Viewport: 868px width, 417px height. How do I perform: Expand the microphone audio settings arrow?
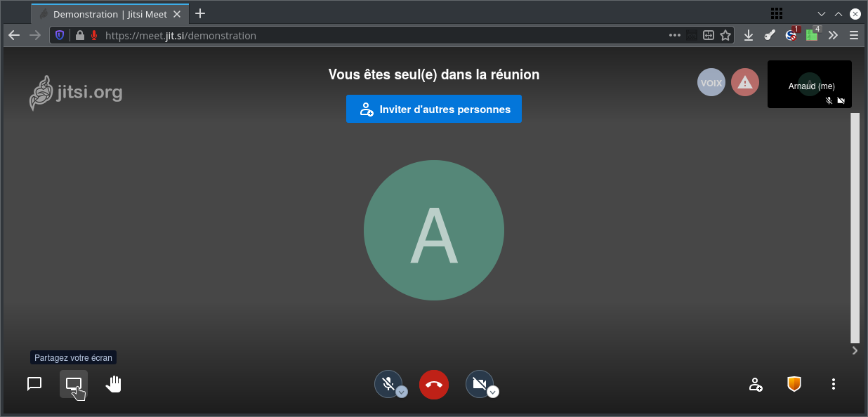pyautogui.click(x=402, y=392)
